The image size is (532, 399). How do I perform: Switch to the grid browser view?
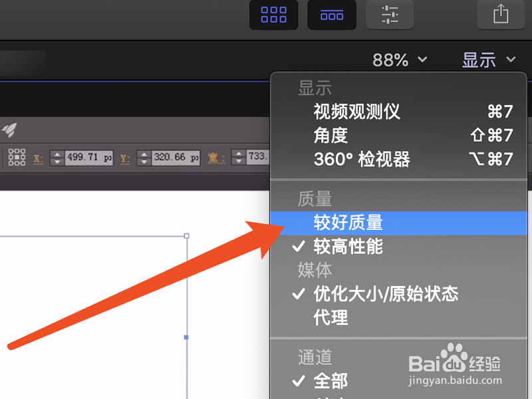(273, 15)
